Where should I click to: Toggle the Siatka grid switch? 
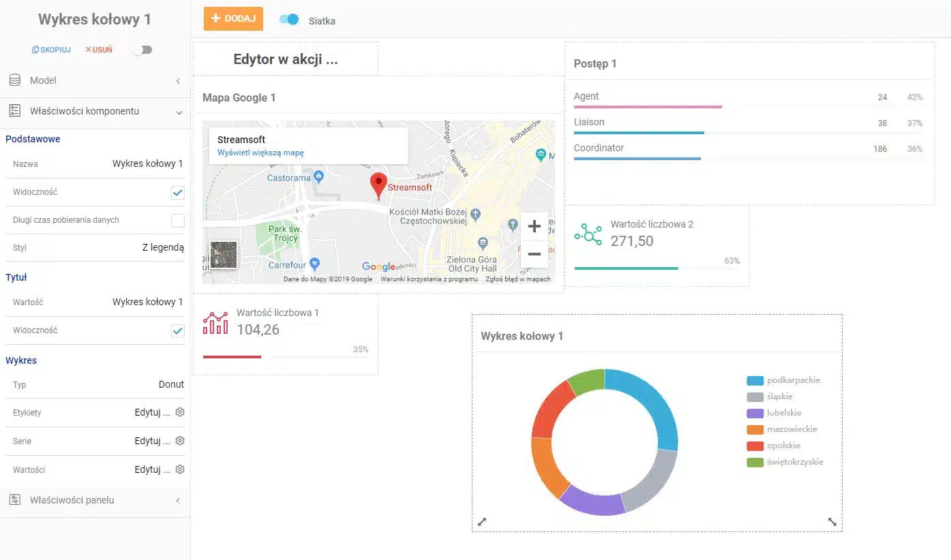290,20
